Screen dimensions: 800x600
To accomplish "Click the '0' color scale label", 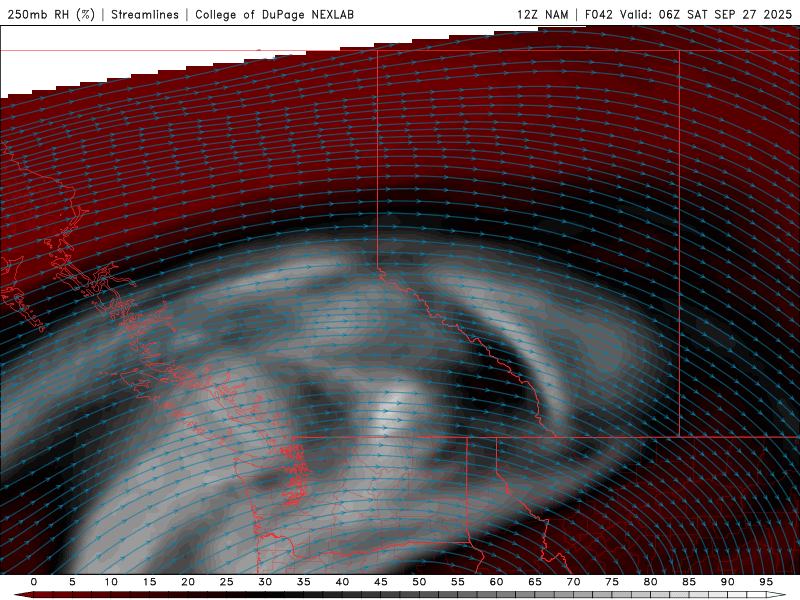I will tap(34, 582).
